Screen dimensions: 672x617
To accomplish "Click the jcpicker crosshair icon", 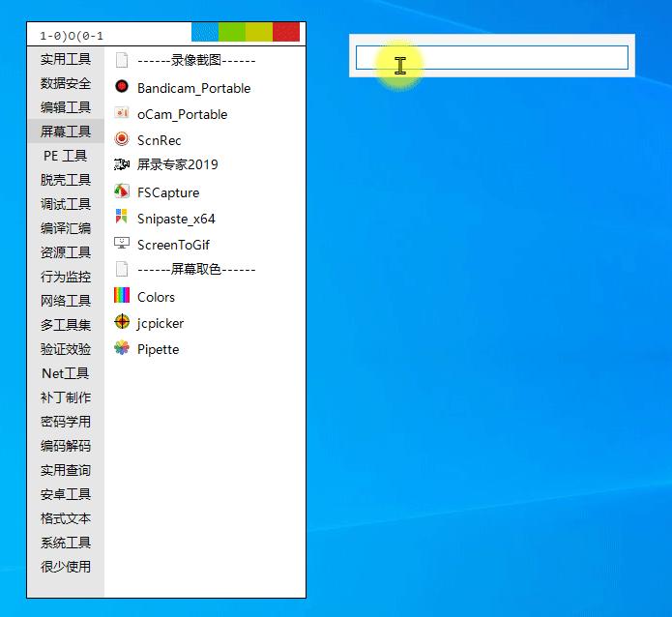I will pyautogui.click(x=122, y=322).
